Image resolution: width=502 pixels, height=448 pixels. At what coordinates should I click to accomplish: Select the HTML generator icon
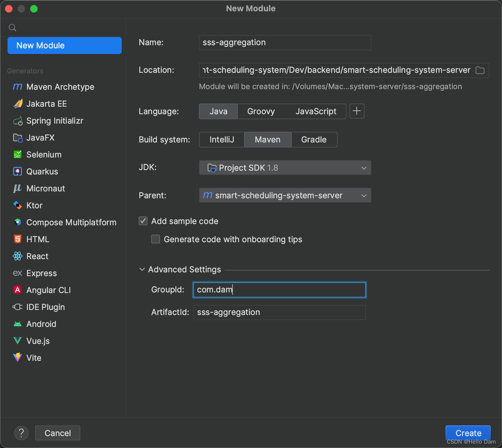tap(18, 239)
